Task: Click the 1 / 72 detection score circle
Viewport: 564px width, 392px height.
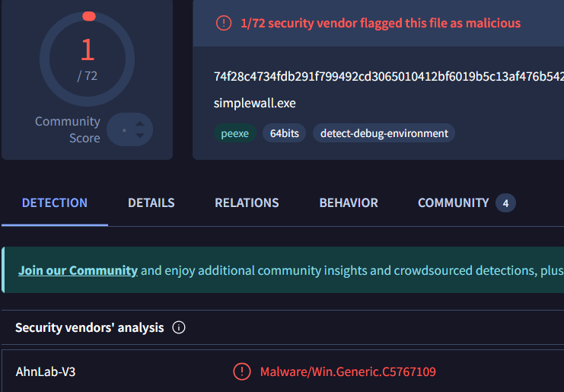Action: 87,59
